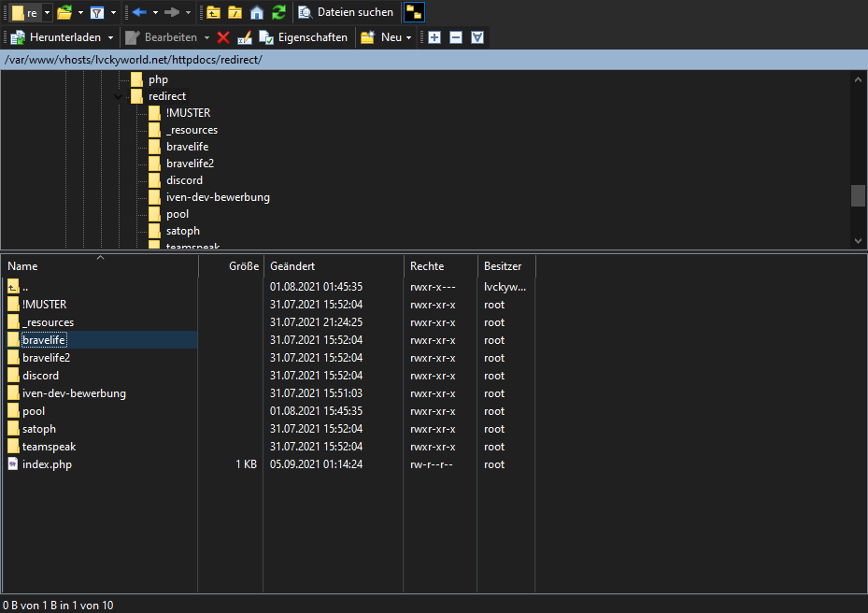868x613 pixels.
Task: Expand the Neu dropdown menu
Action: 408,37
